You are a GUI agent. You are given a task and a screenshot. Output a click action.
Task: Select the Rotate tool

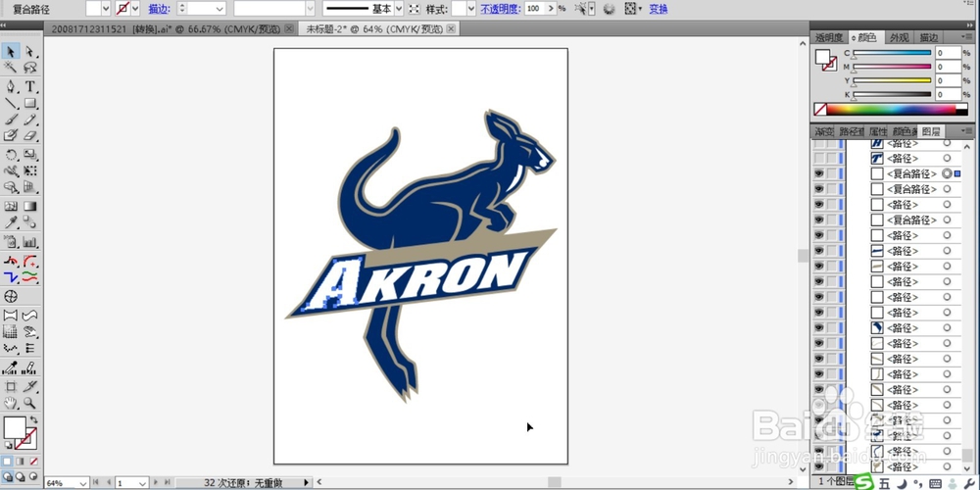click(x=11, y=155)
